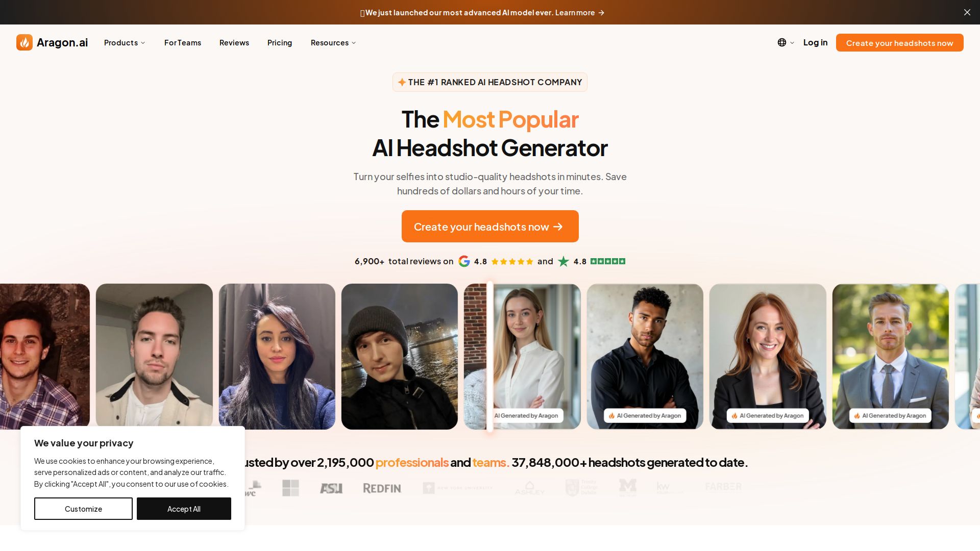This screenshot has width=980, height=551.
Task: Select the red-haired woman headshot thumbnail
Action: [x=768, y=357]
